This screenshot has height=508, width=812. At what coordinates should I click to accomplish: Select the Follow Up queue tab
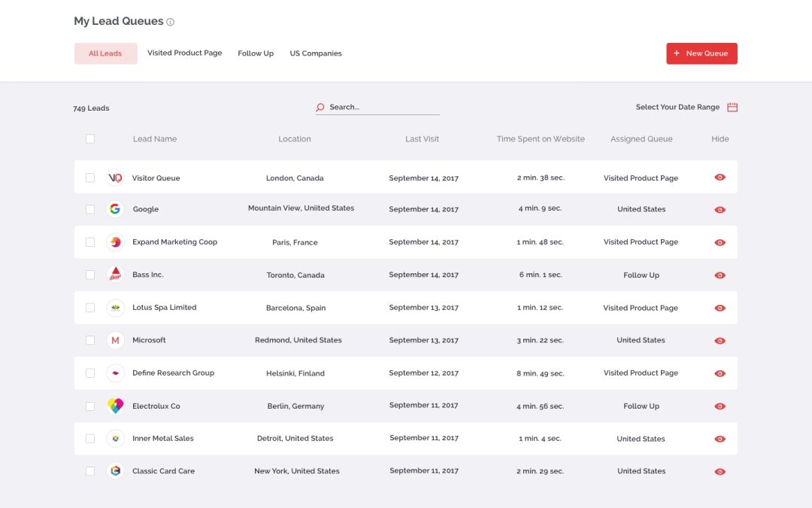click(x=256, y=53)
